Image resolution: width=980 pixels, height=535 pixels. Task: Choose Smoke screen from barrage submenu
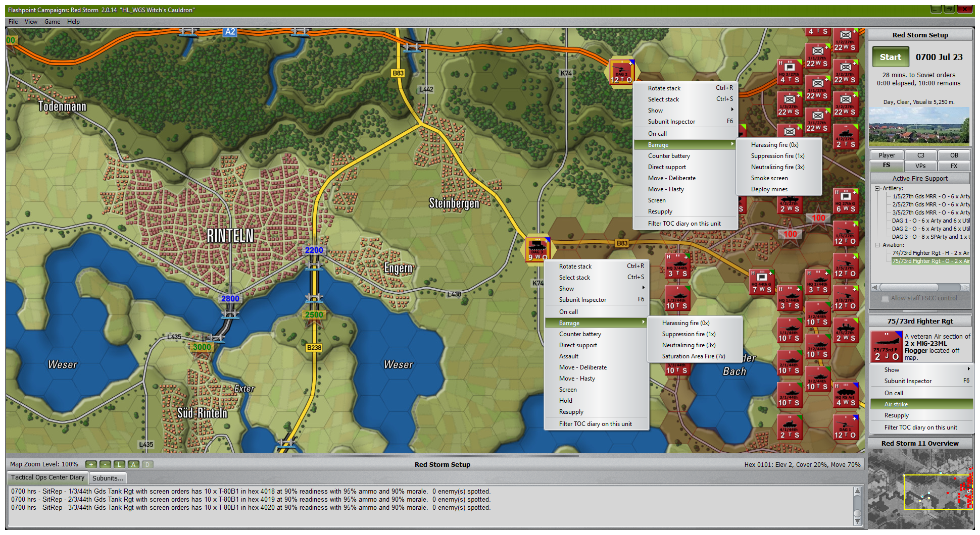[x=779, y=178]
